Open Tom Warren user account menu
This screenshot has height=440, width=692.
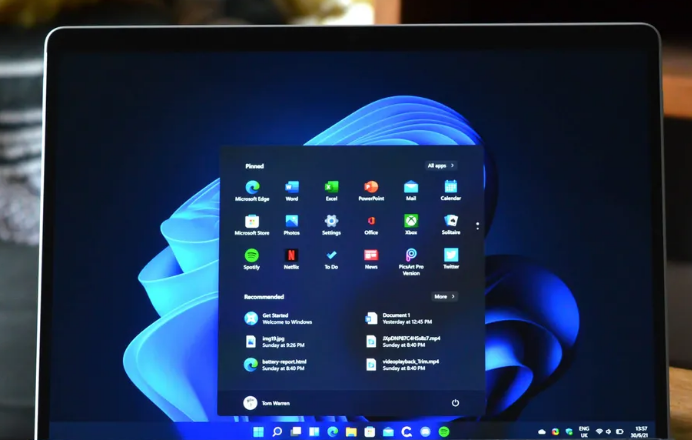(267, 402)
